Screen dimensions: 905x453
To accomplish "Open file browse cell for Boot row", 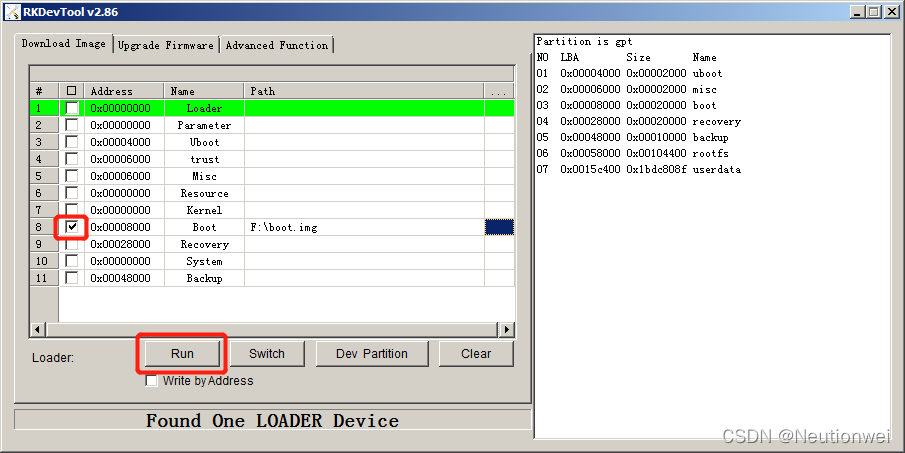I will tap(499, 227).
